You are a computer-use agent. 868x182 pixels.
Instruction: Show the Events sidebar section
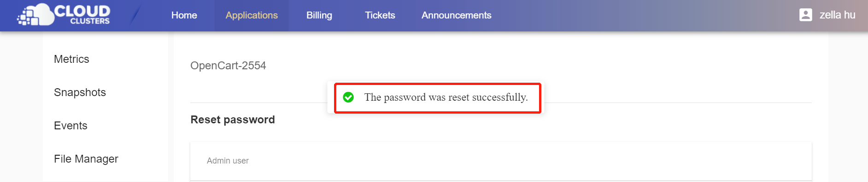pos(70,126)
